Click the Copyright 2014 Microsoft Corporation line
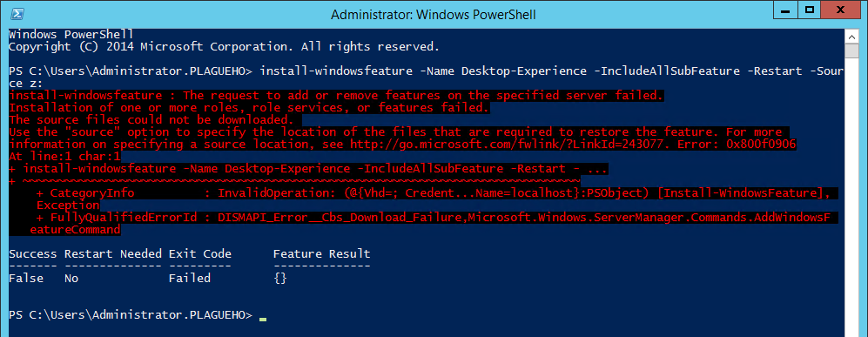The height and width of the screenshot is (337, 868). [x=225, y=46]
